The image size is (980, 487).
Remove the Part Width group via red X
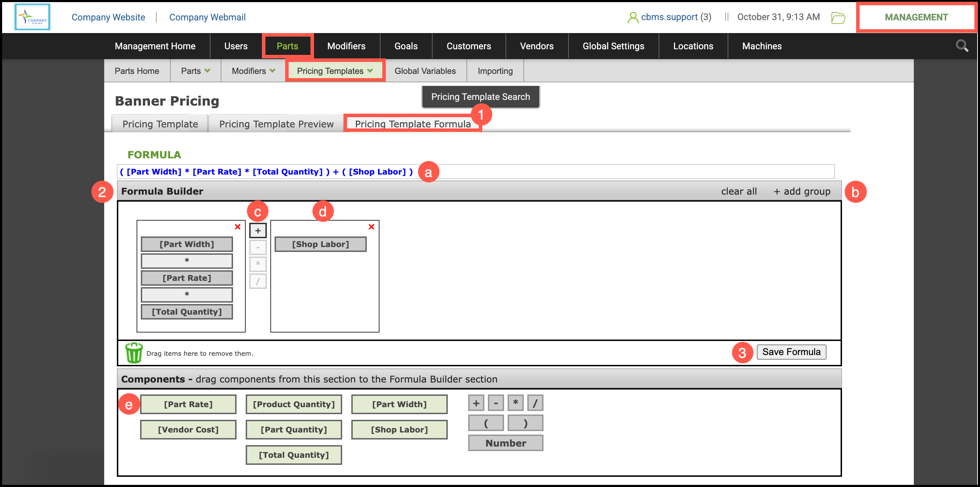[x=237, y=227]
